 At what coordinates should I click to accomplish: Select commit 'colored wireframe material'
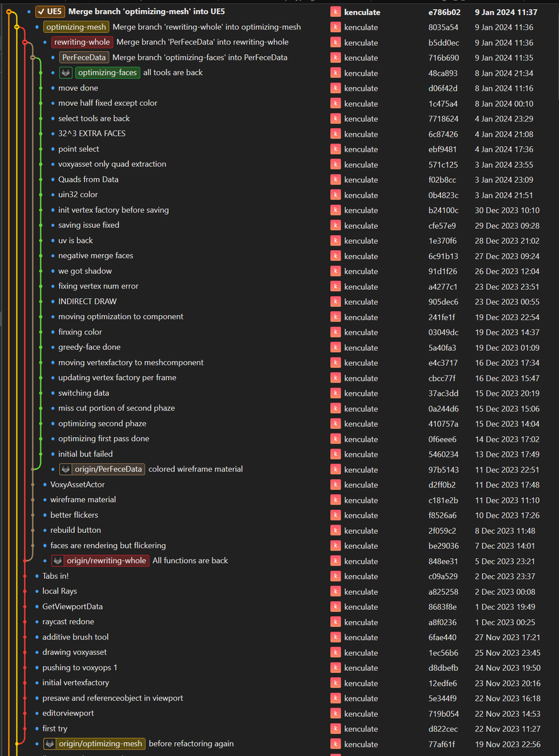click(196, 469)
